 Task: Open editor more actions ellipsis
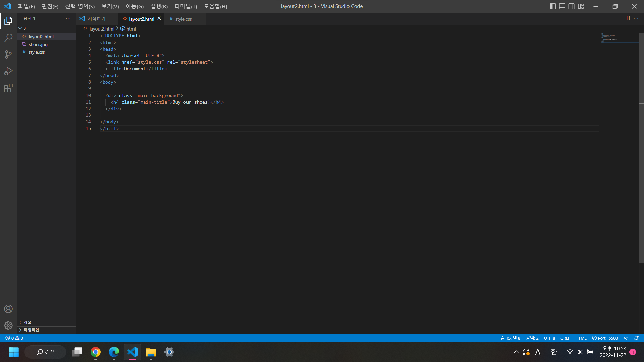pos(636,18)
